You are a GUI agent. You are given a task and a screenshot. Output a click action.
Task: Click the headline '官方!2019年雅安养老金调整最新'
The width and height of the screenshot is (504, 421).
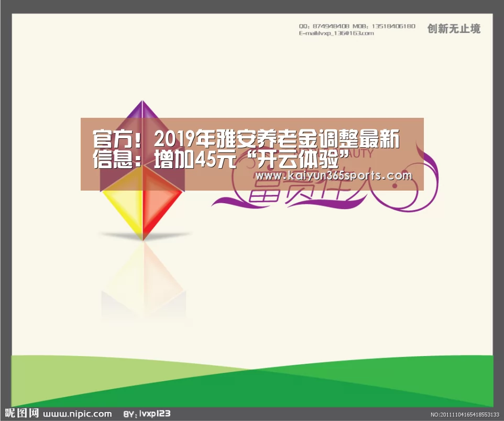246,139
